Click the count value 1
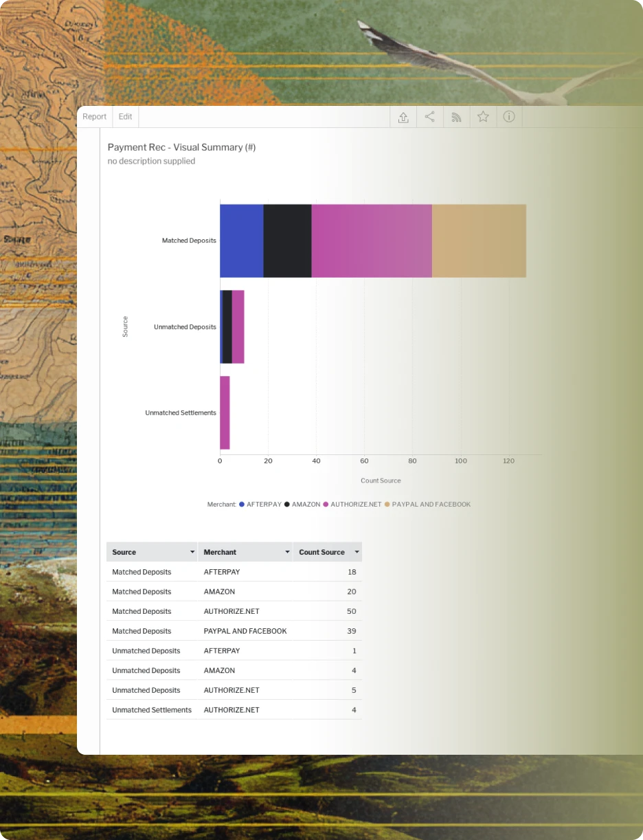 coord(354,651)
